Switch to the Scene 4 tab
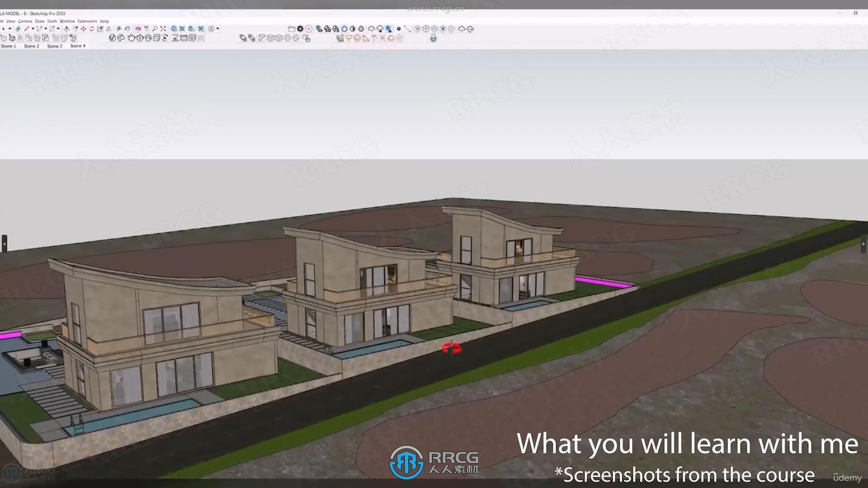The width and height of the screenshot is (868, 488). pyautogui.click(x=78, y=46)
